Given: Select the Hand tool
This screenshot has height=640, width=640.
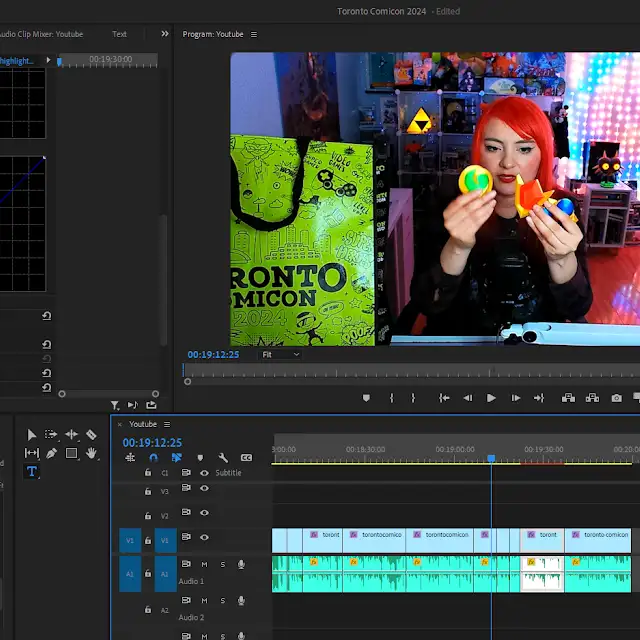Looking at the screenshot, I should pyautogui.click(x=91, y=453).
